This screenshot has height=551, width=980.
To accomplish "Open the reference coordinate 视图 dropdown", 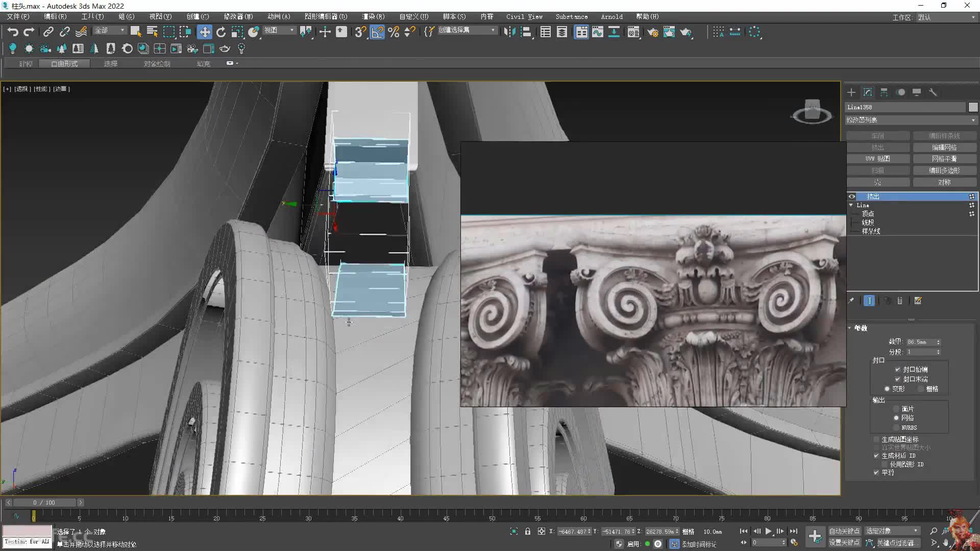I will (x=279, y=31).
